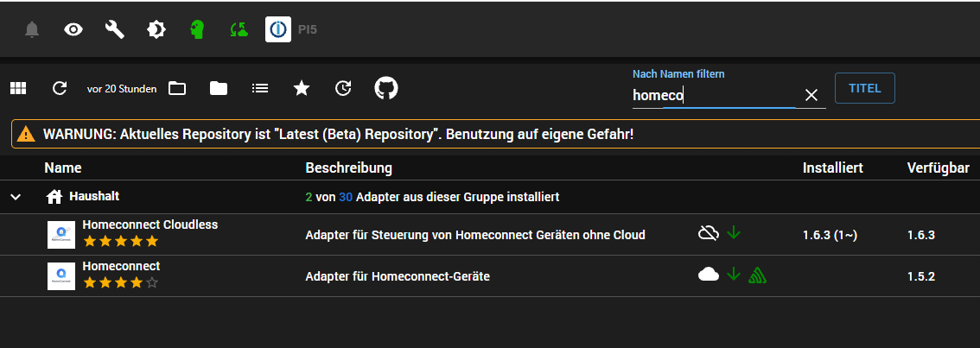Switch to tile view grid icon
Viewport: 980px width, 348px height.
18,88
